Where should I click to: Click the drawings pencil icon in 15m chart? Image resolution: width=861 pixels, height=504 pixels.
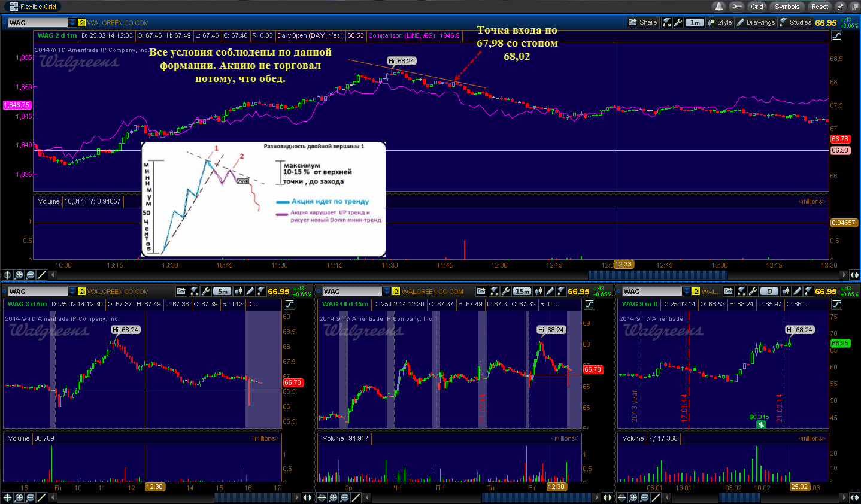point(550,291)
